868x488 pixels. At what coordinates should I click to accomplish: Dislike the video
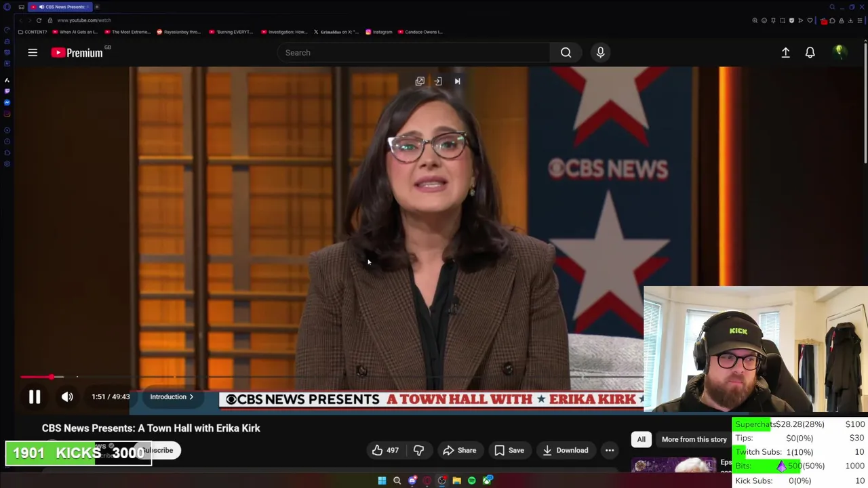coord(418,450)
